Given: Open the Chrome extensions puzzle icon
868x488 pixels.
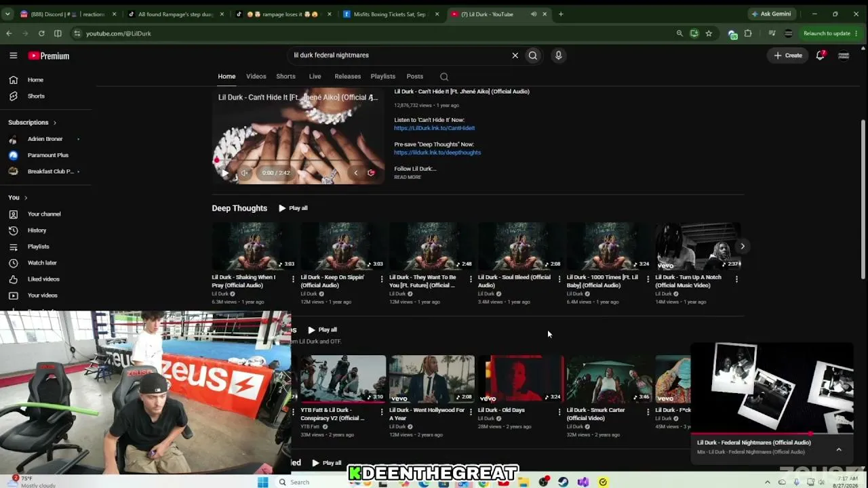Looking at the screenshot, I should 748,33.
